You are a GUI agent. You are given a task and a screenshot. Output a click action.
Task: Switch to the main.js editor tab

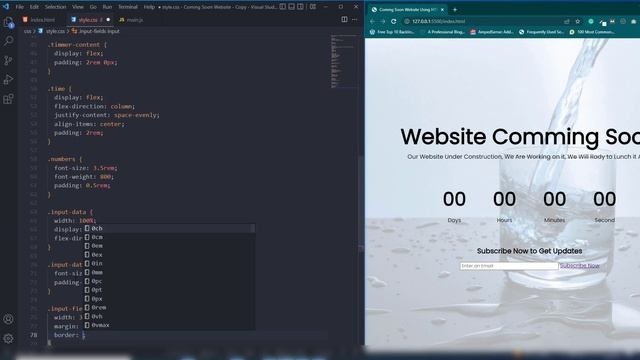[x=131, y=20]
